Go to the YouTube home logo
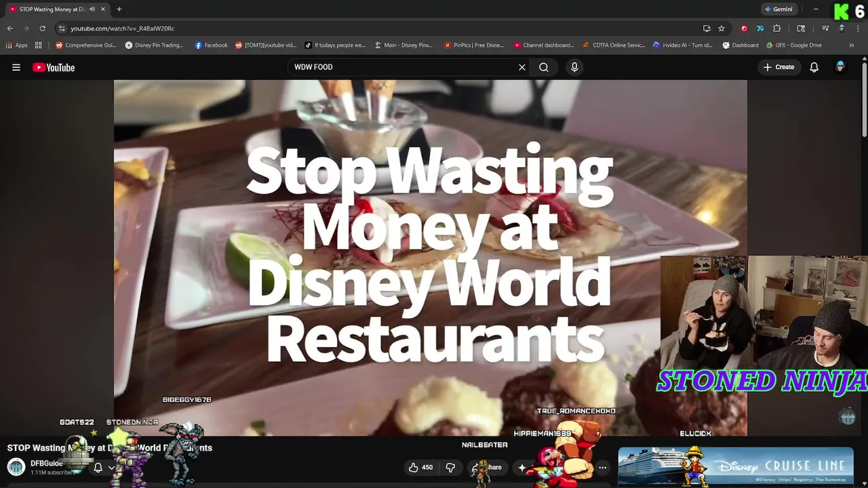This screenshot has width=868, height=488. tap(54, 67)
